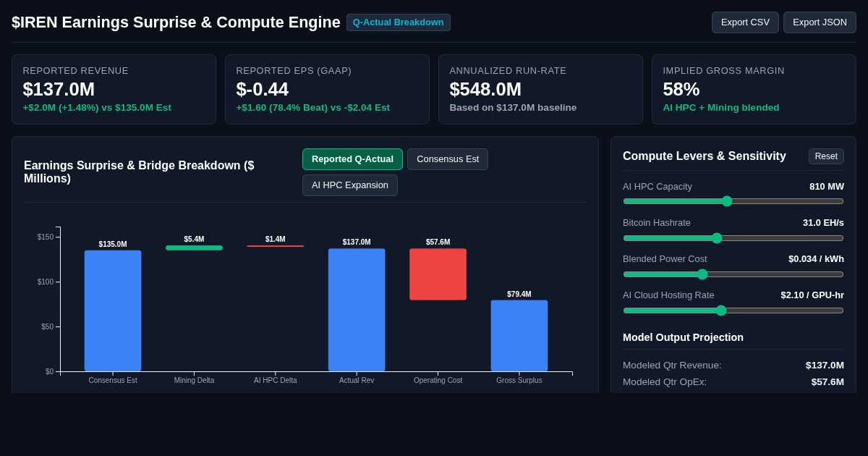Click the $150 y-axis tick label
The width and height of the screenshot is (868, 456).
click(46, 237)
